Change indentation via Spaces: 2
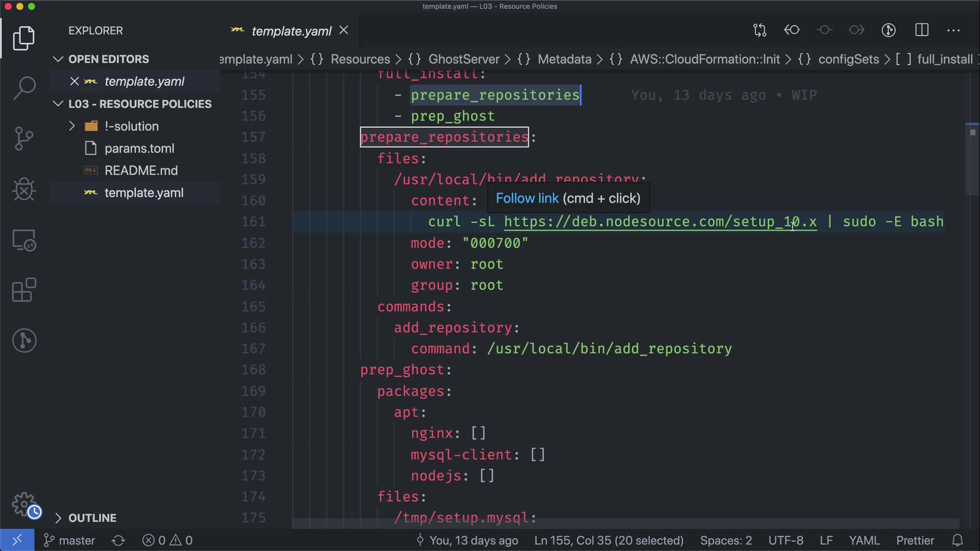The height and width of the screenshot is (551, 980). [725, 540]
